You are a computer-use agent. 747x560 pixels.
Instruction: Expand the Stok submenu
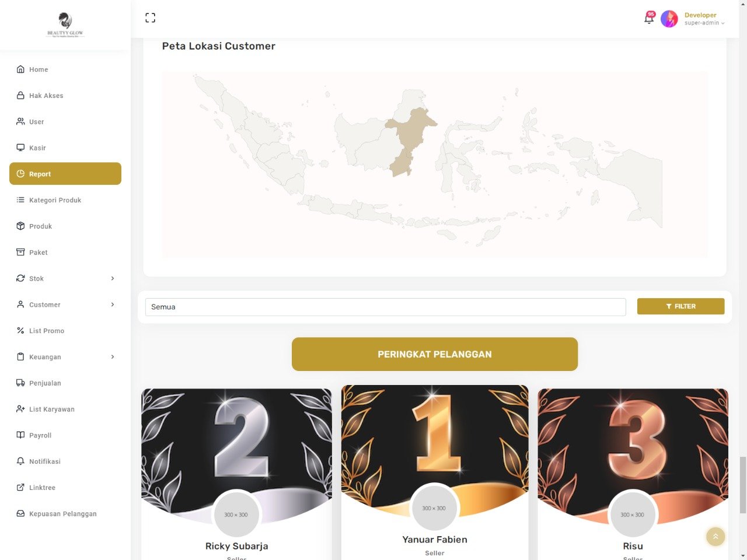click(65, 278)
